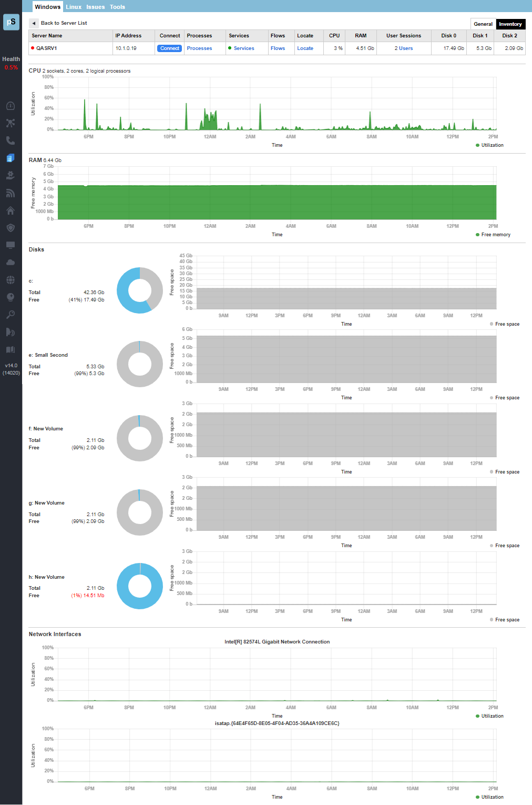
Task: Open the wireless/RSS feed icon in sidebar
Action: [x=11, y=193]
